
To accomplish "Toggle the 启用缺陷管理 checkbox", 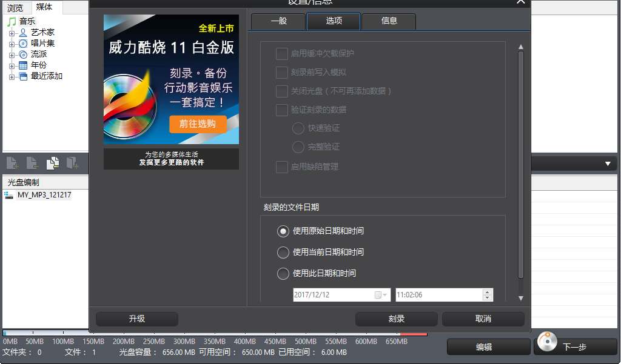I will (281, 167).
